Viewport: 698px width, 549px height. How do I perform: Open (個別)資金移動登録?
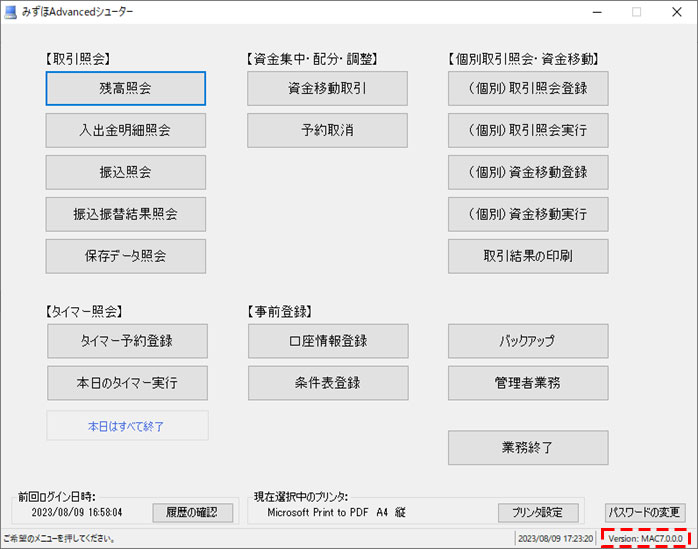pyautogui.click(x=528, y=172)
